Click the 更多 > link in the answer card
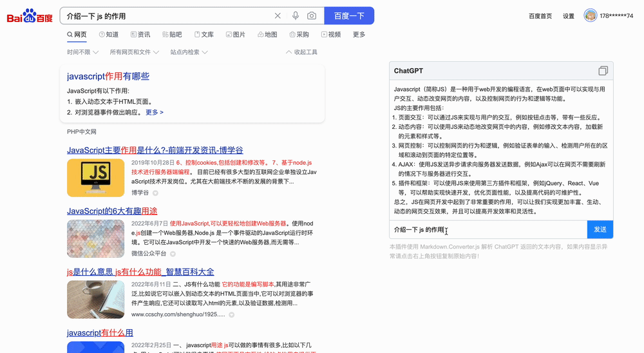The height and width of the screenshot is (353, 644). [x=155, y=112]
